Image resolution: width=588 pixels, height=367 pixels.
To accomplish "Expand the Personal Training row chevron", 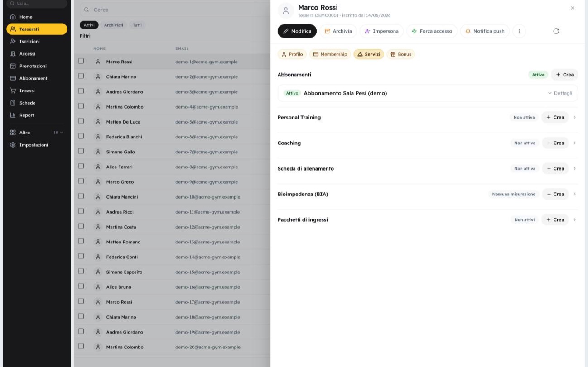I will [x=574, y=117].
